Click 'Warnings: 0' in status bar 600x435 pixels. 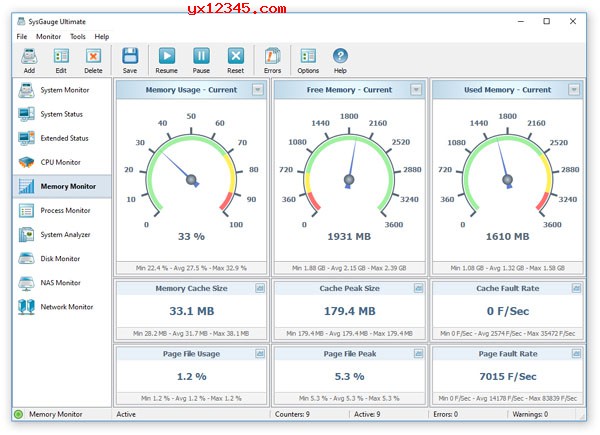tap(530, 414)
